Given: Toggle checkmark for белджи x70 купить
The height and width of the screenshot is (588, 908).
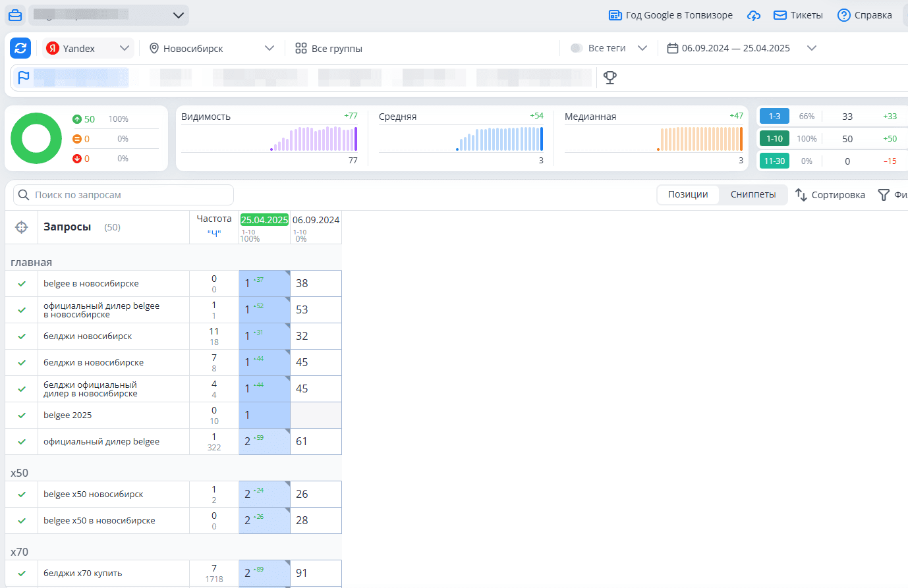Looking at the screenshot, I should pos(22,574).
